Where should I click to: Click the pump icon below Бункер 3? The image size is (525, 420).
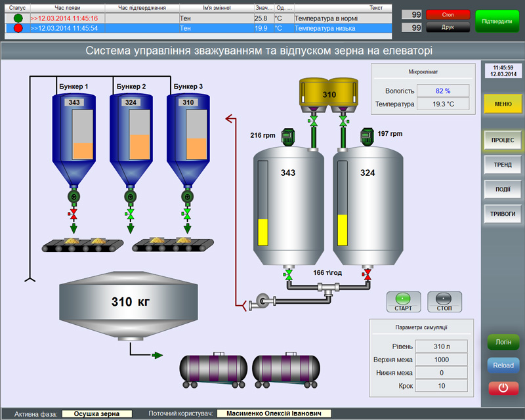tap(188, 197)
